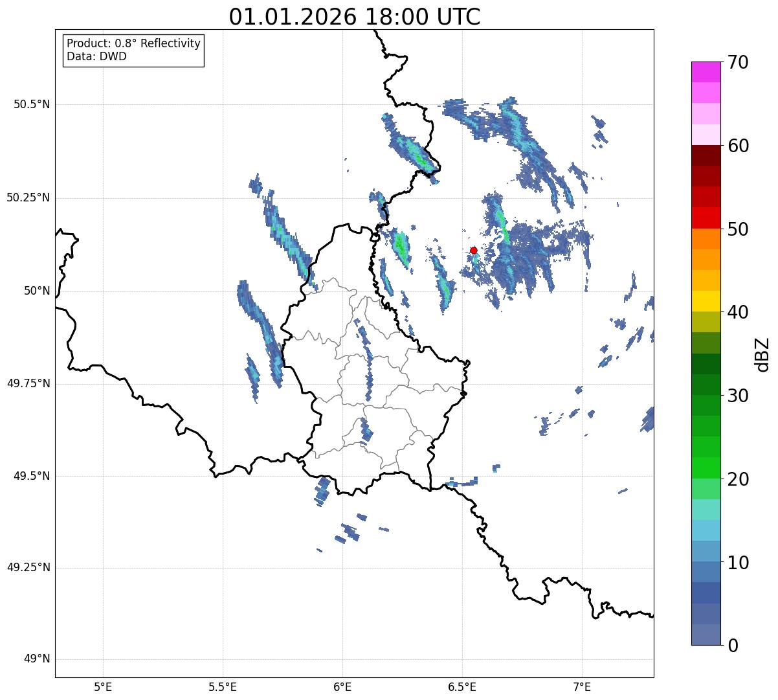Click the 'dBZ' colorbar axis label
The image size is (778, 700).
pyautogui.click(x=763, y=354)
